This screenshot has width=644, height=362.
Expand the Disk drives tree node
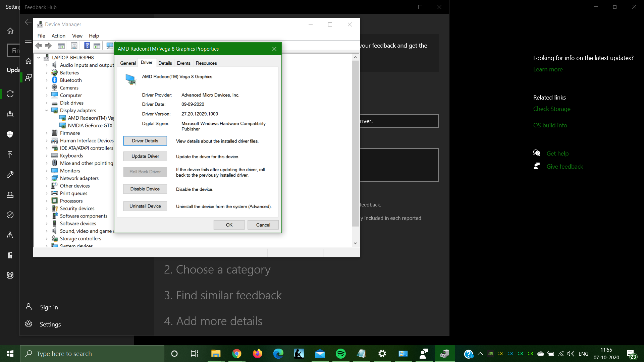(47, 103)
